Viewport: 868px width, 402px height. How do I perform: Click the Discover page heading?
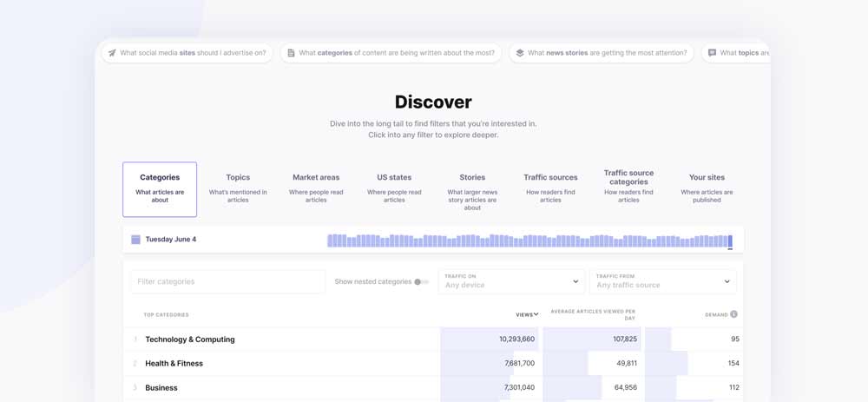pyautogui.click(x=433, y=102)
